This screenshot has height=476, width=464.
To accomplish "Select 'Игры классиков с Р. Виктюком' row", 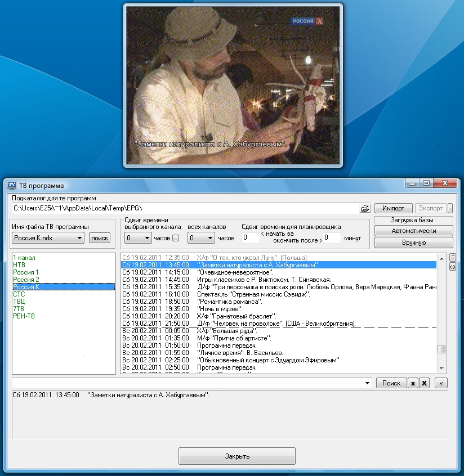I will pos(279,280).
